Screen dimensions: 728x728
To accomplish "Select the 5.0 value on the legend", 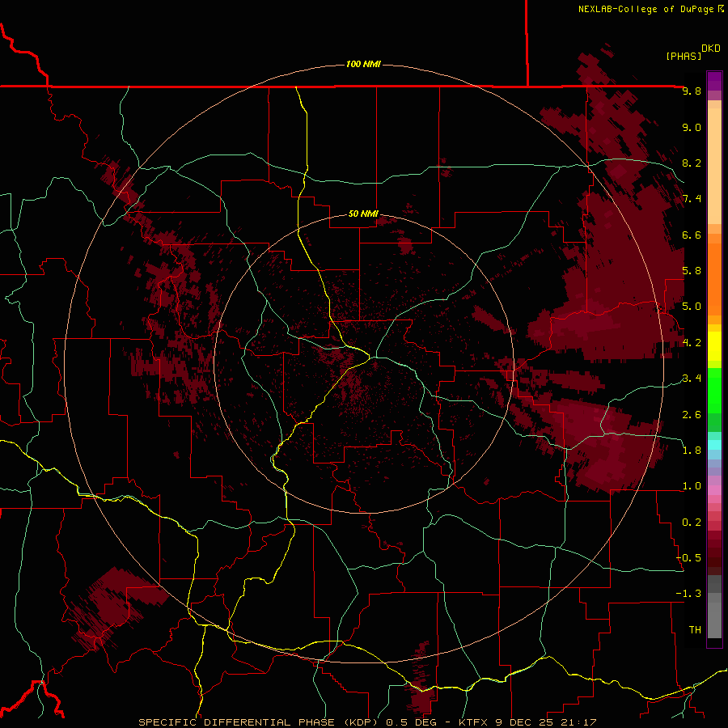I will 692,307.
